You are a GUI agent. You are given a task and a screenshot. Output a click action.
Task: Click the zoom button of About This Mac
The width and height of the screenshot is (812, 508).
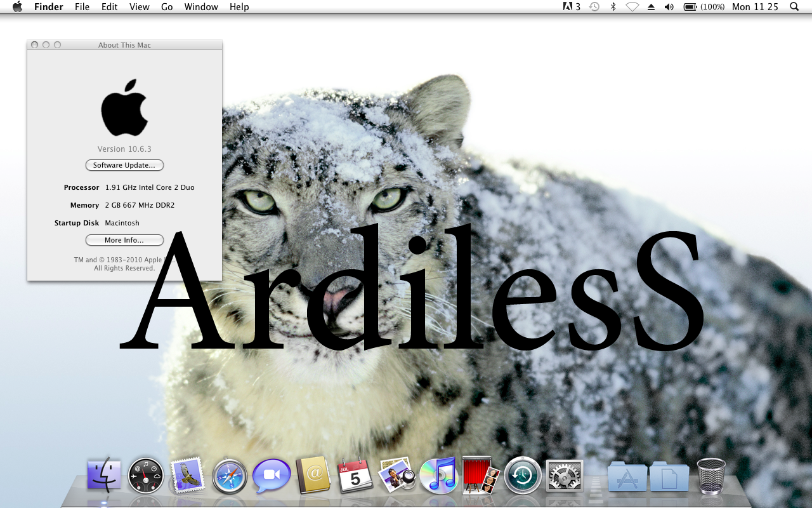click(57, 45)
